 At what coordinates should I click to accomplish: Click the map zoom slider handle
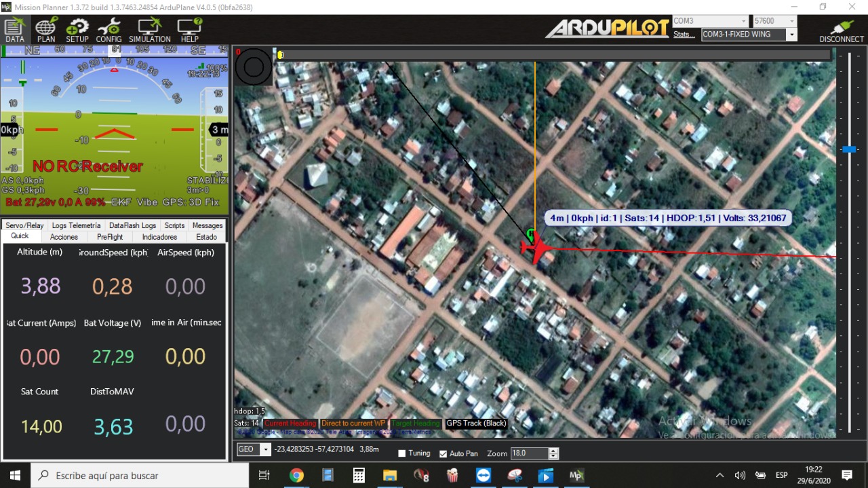coord(848,149)
